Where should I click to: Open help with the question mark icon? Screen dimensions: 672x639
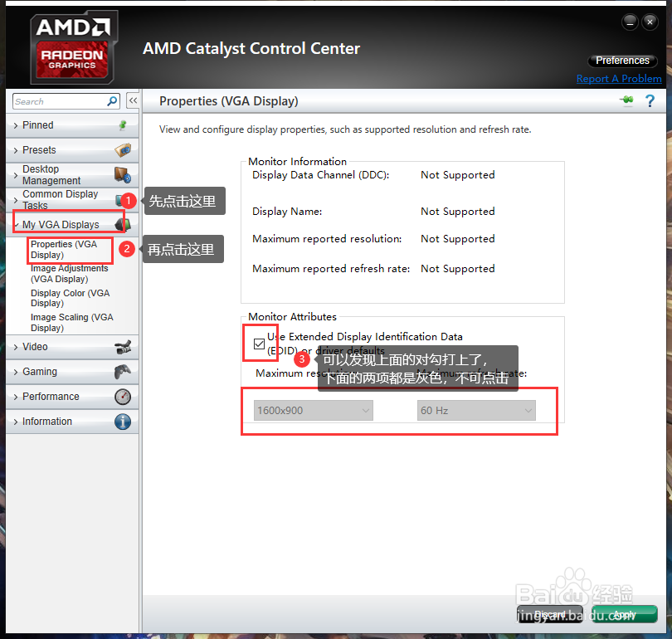(x=650, y=100)
